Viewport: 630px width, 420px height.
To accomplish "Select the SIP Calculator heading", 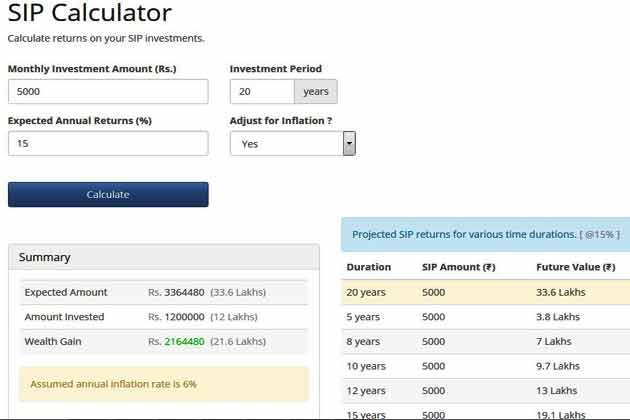I will click(90, 12).
